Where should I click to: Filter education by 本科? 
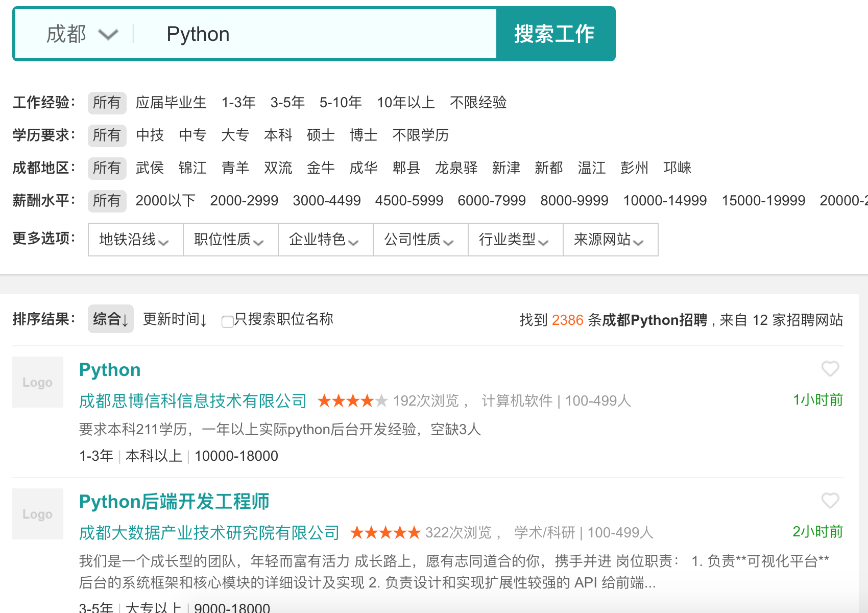[x=278, y=135]
